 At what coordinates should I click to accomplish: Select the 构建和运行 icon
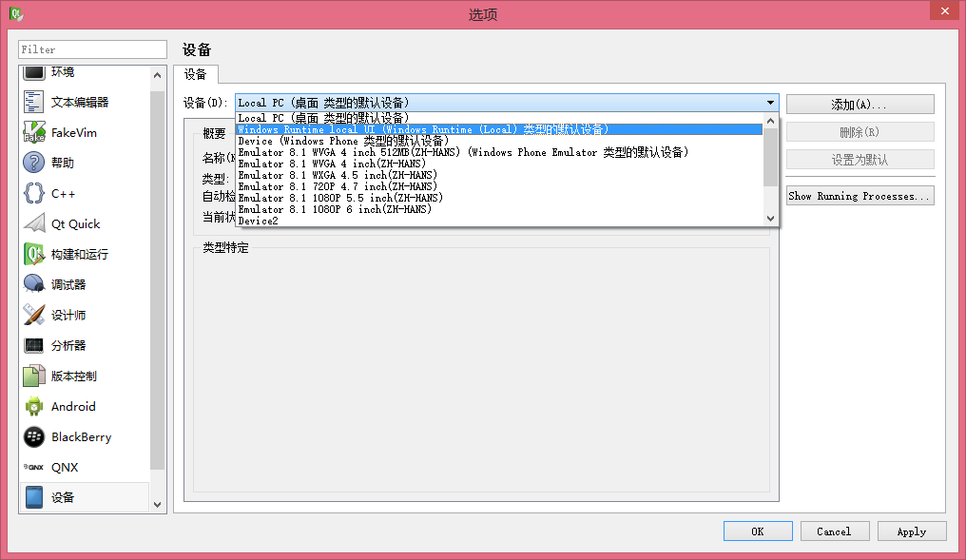tap(34, 254)
